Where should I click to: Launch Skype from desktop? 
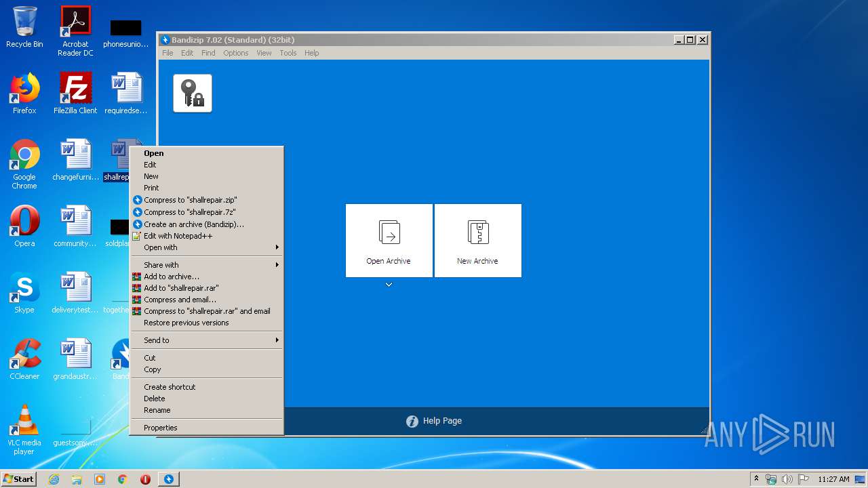click(24, 293)
